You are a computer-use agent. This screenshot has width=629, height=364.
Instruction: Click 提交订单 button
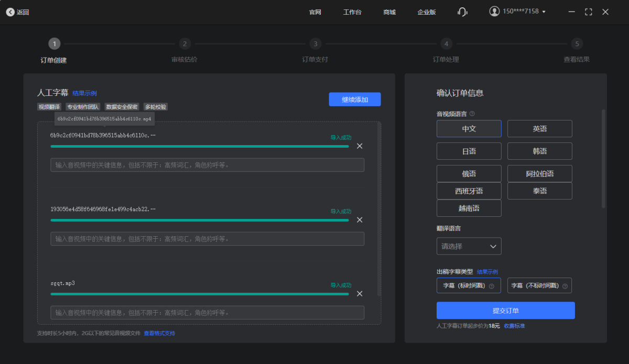[506, 311]
